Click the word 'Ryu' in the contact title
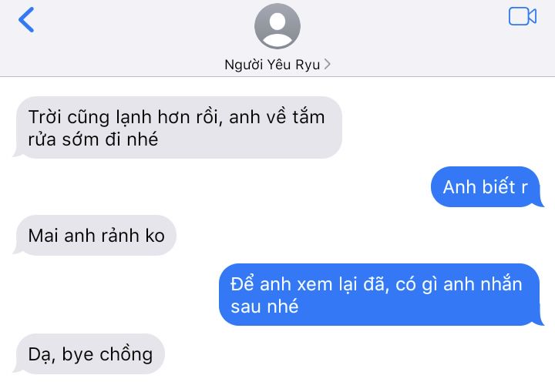The width and height of the screenshot is (555, 392). [x=308, y=65]
